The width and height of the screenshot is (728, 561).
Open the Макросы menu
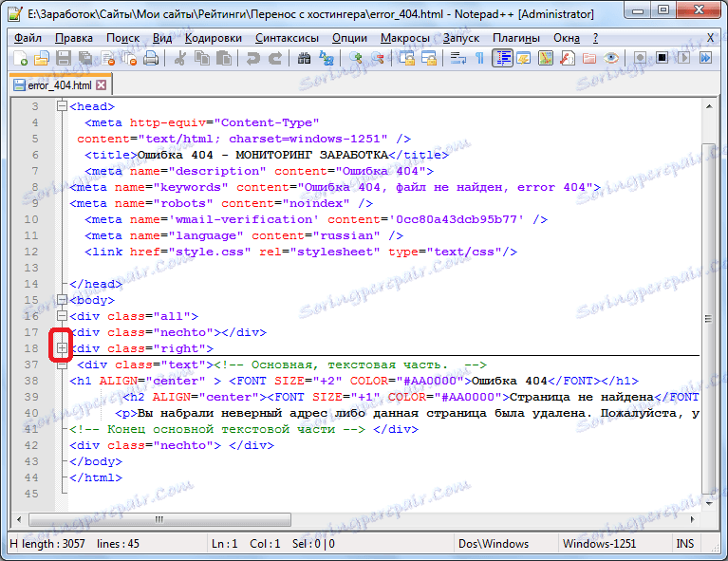click(x=405, y=38)
